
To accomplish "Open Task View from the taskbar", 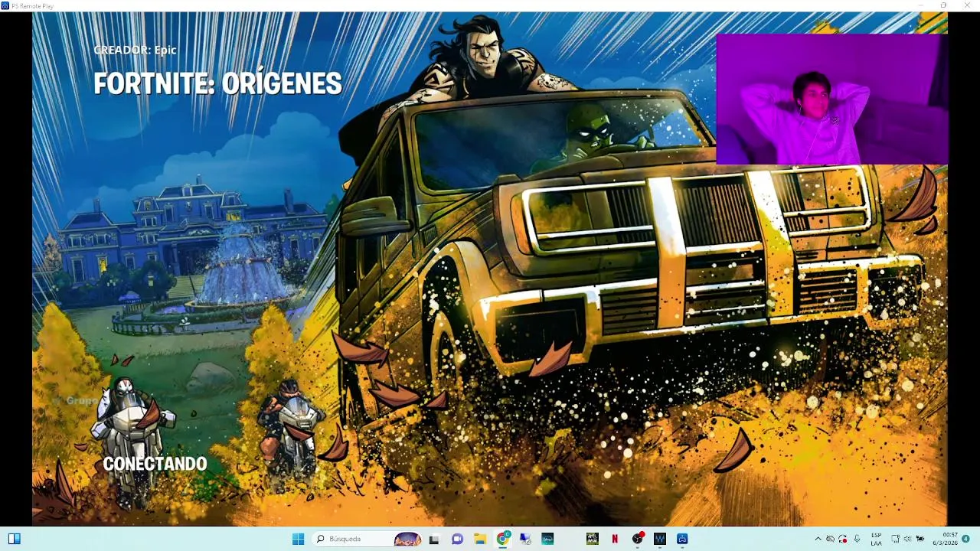I will point(434,539).
